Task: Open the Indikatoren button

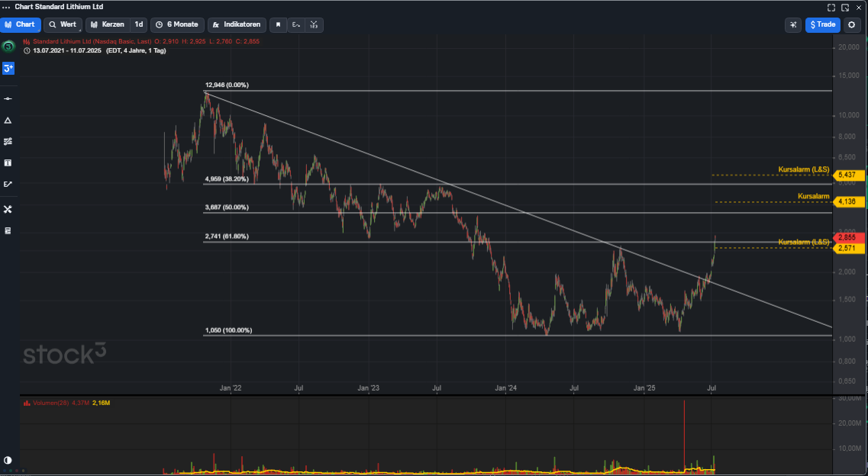Action: click(x=237, y=24)
